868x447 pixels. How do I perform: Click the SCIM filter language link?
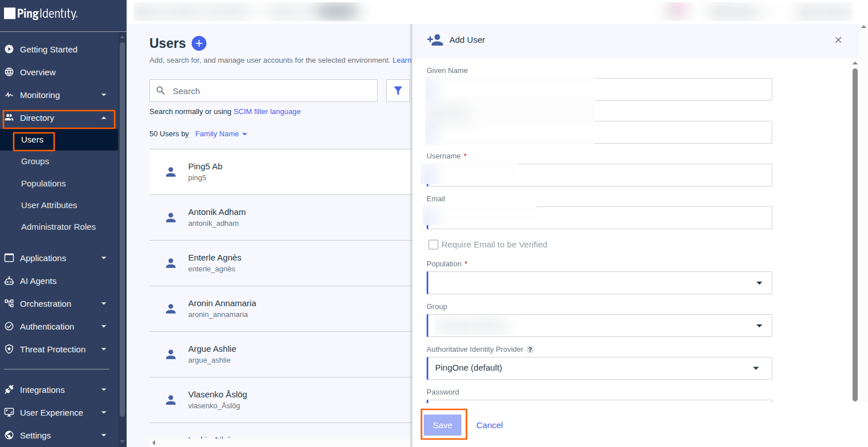coord(267,112)
